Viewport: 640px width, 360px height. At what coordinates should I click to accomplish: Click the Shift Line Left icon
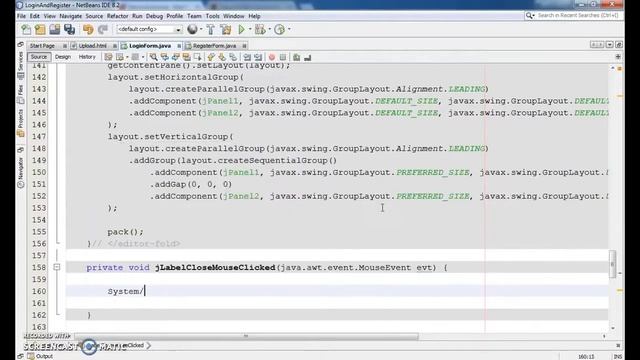[247, 57]
